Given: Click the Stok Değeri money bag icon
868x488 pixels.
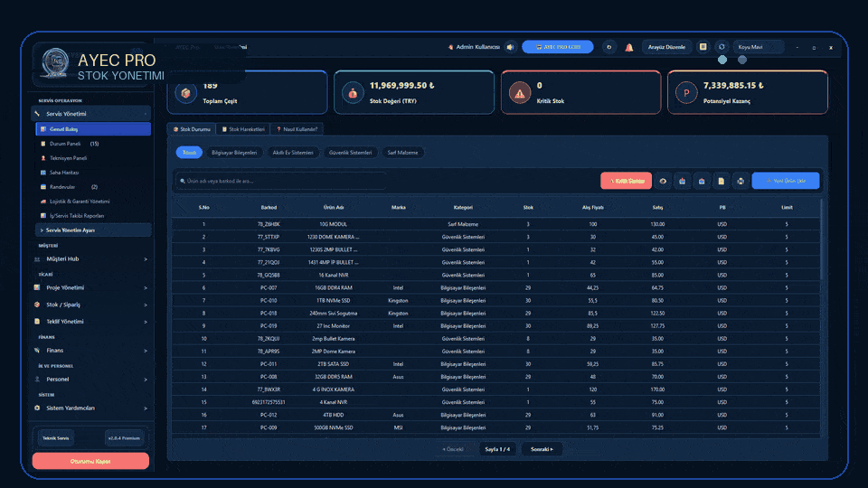Looking at the screenshot, I should (x=353, y=93).
